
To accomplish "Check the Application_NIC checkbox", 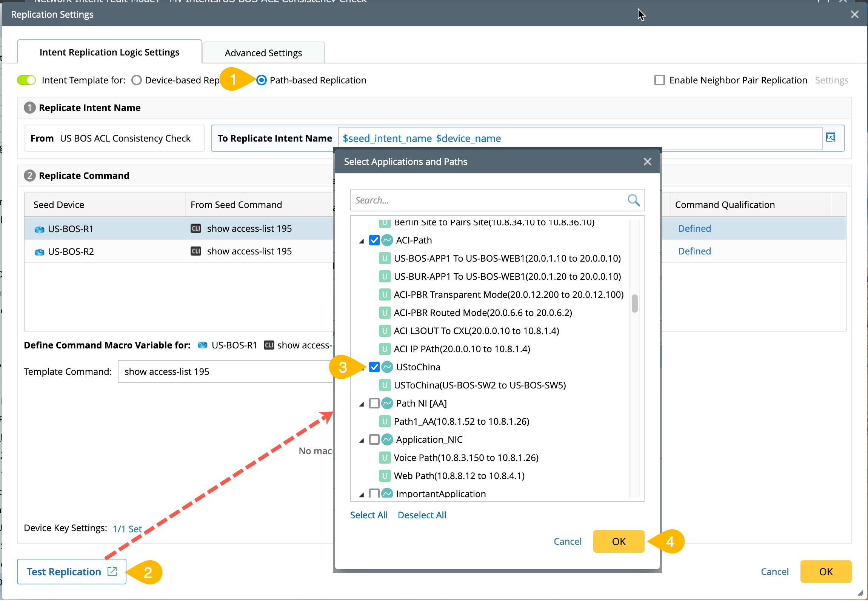I will (x=374, y=439).
